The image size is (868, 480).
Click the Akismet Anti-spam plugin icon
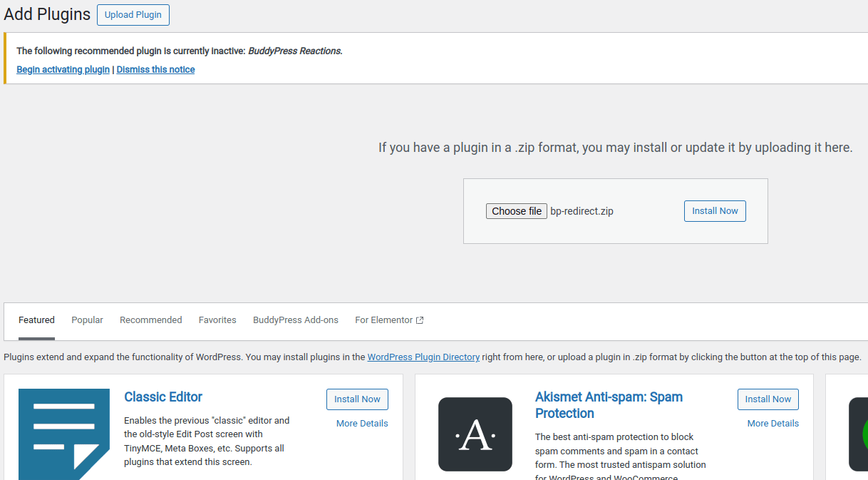coord(475,434)
